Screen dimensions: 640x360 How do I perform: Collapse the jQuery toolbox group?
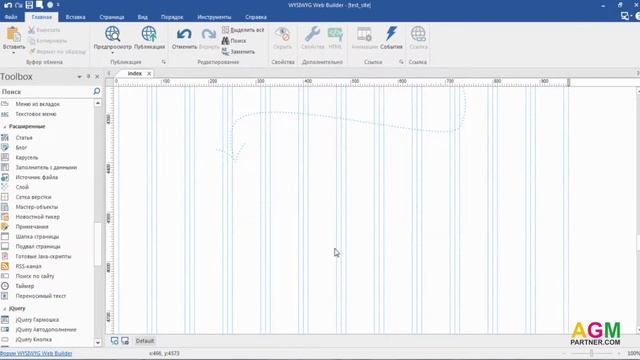pyautogui.click(x=4, y=309)
